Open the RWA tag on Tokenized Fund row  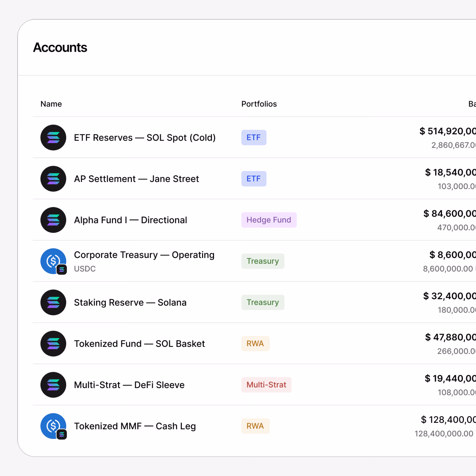[255, 343]
